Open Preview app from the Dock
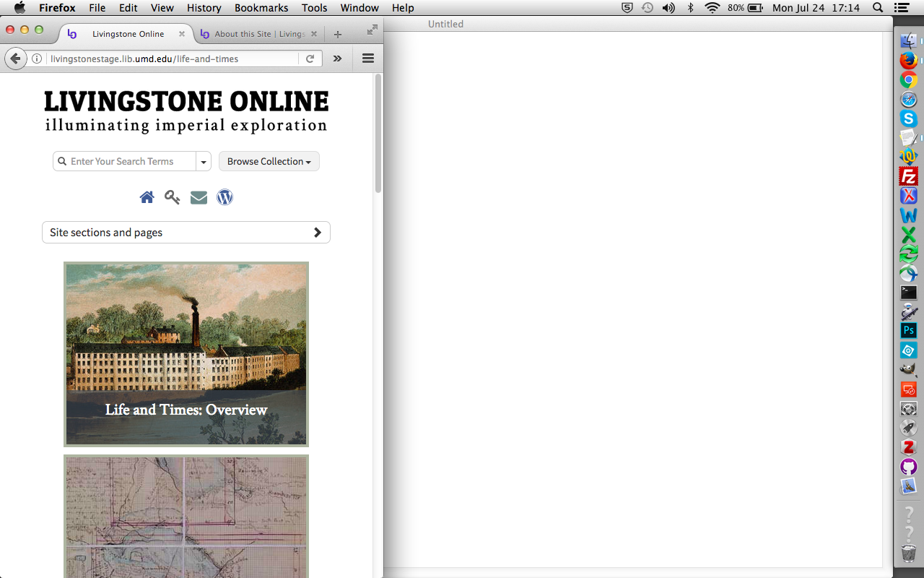This screenshot has height=578, width=924. [909, 486]
